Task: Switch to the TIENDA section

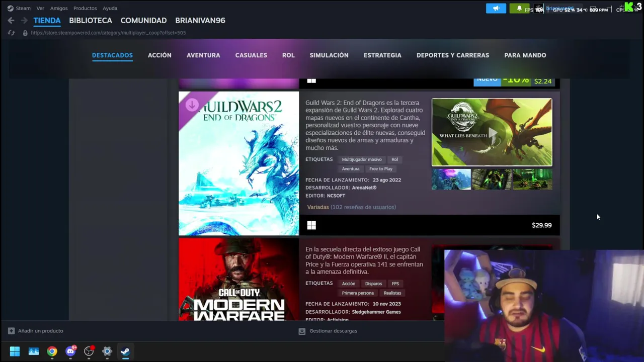Action: 47,21
